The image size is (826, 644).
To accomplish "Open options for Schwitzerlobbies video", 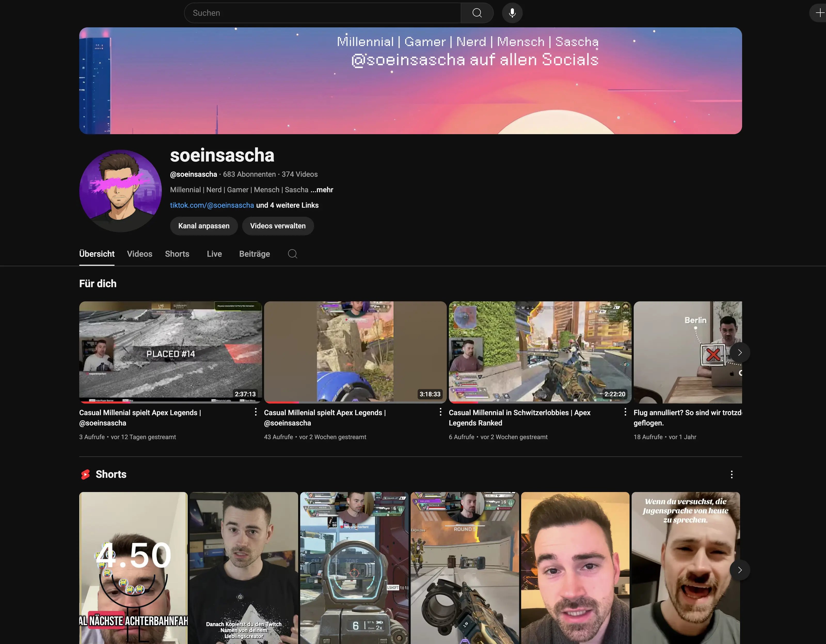I will coord(625,412).
